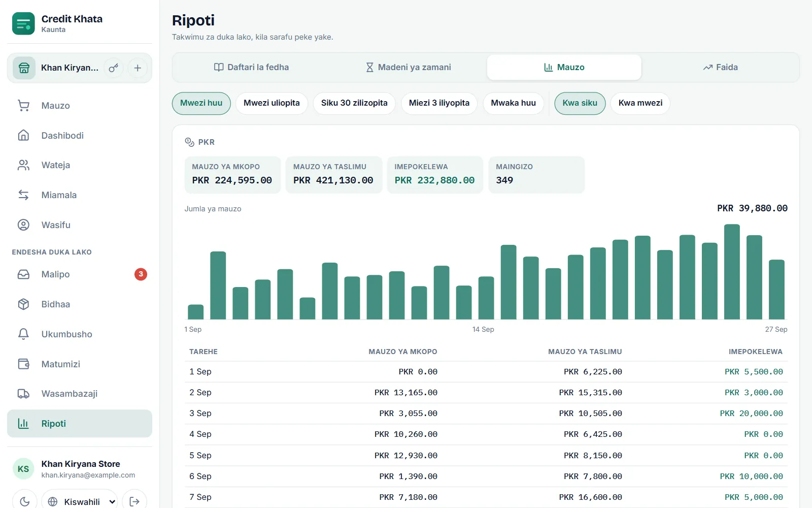
Task: Switch to the Faida tab
Action: coord(720,67)
